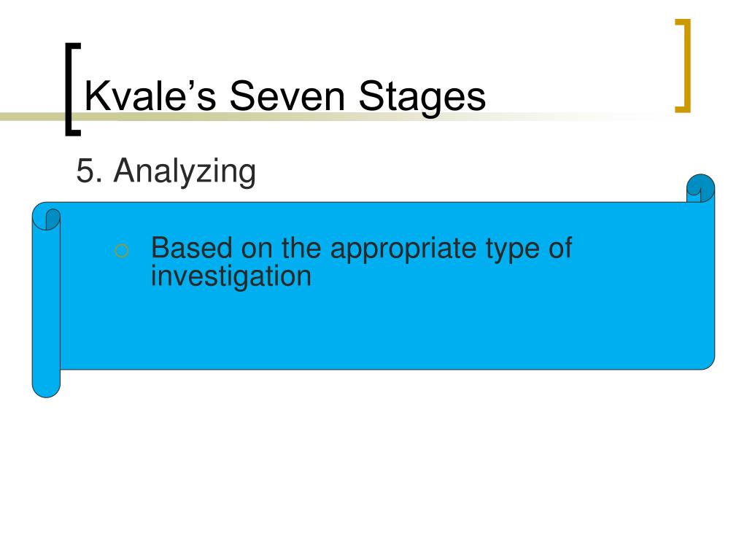
Task: Select the word "on" in the bullet text
Action: pyautogui.click(x=257, y=251)
